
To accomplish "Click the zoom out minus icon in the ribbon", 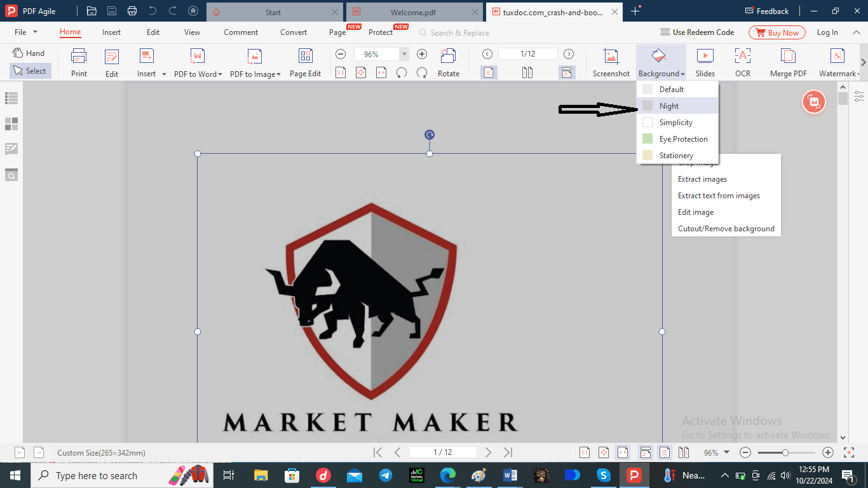I will point(341,54).
